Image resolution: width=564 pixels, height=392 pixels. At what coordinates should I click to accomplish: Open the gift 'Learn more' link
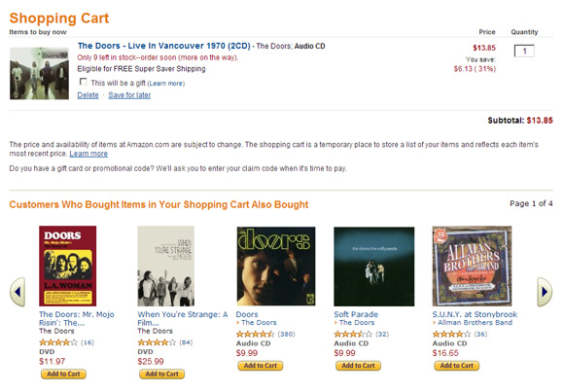(166, 84)
